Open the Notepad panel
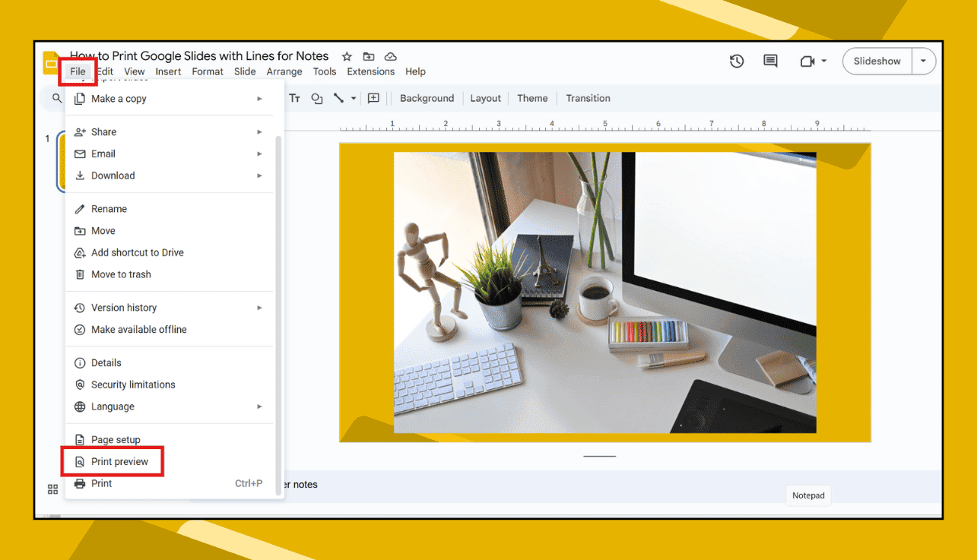977x560 pixels. click(x=807, y=495)
